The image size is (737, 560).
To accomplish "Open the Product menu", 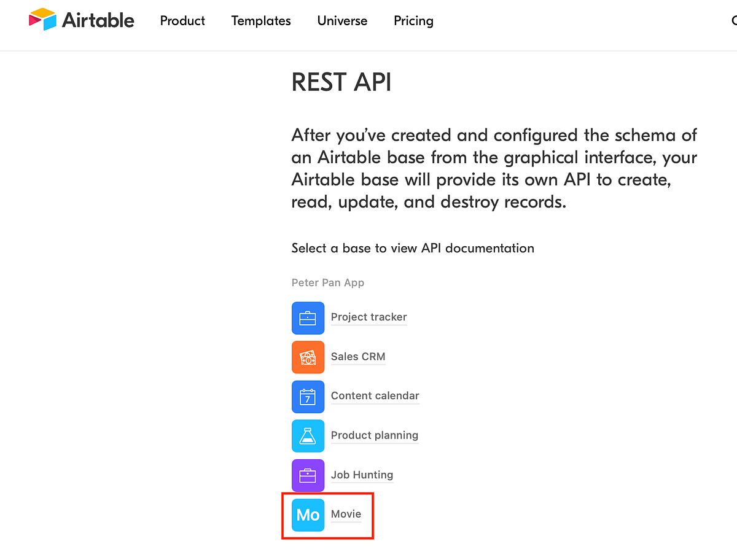I will 182,21.
